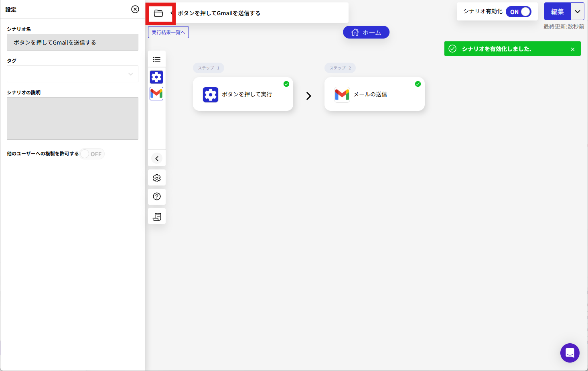Open 実行結果一覧へ link button
This screenshot has width=588, height=371.
168,32
